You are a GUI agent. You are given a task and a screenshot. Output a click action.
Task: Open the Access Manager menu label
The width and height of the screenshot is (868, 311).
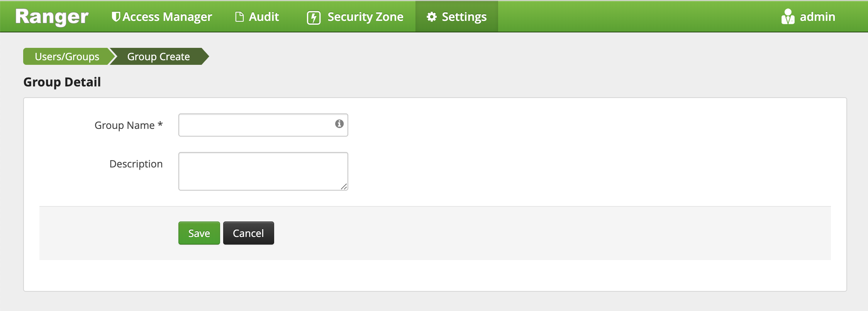(167, 17)
